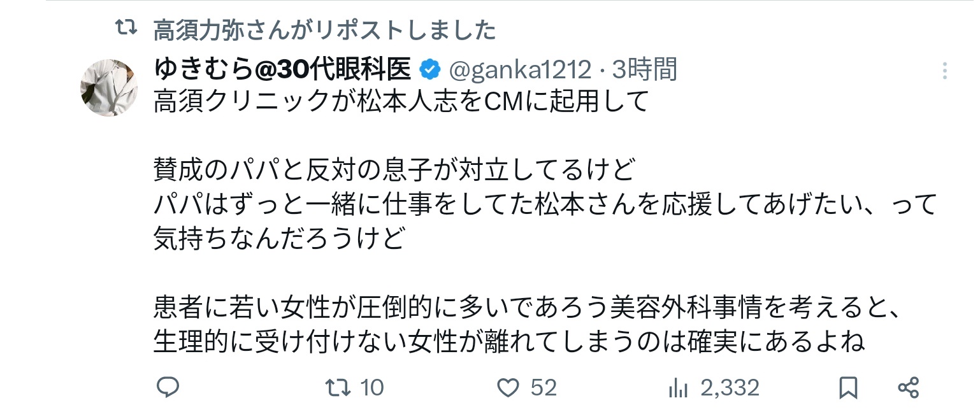Image resolution: width=980 pixels, height=412 pixels.
Task: Visit the @ganka1212 handle
Action: (521, 69)
